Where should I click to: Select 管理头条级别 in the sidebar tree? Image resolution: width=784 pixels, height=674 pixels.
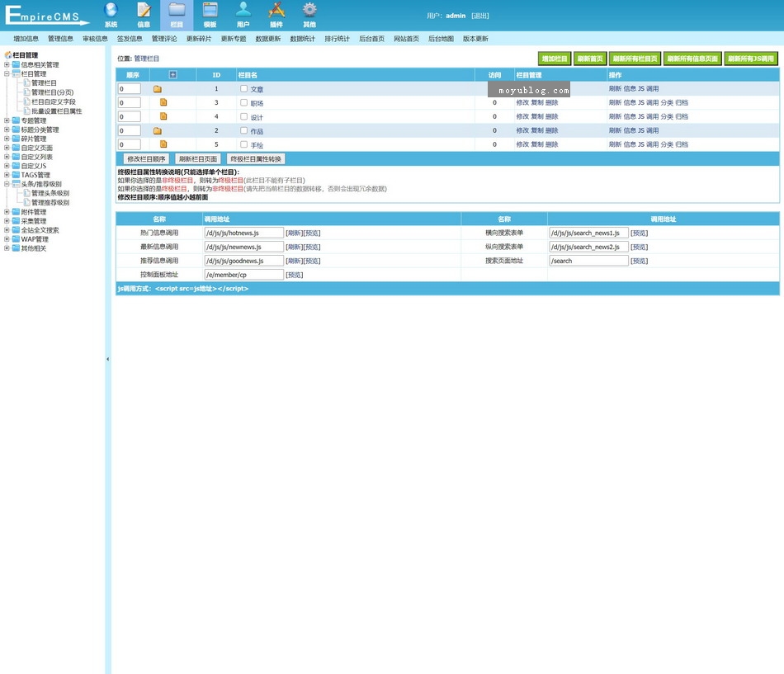(x=50, y=193)
